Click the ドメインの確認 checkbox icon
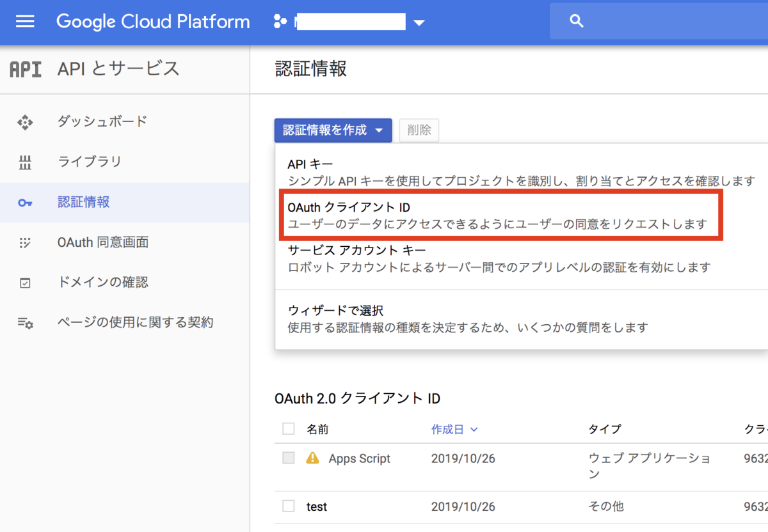 (25, 283)
